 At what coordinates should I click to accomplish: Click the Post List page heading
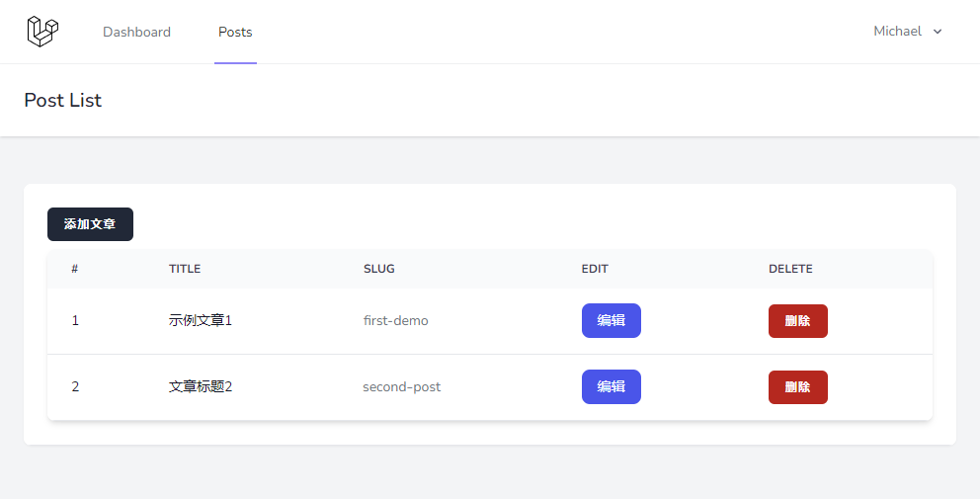pos(62,100)
